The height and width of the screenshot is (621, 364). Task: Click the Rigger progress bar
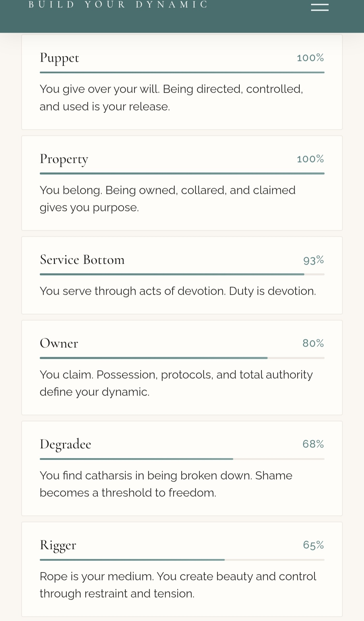pos(182,560)
